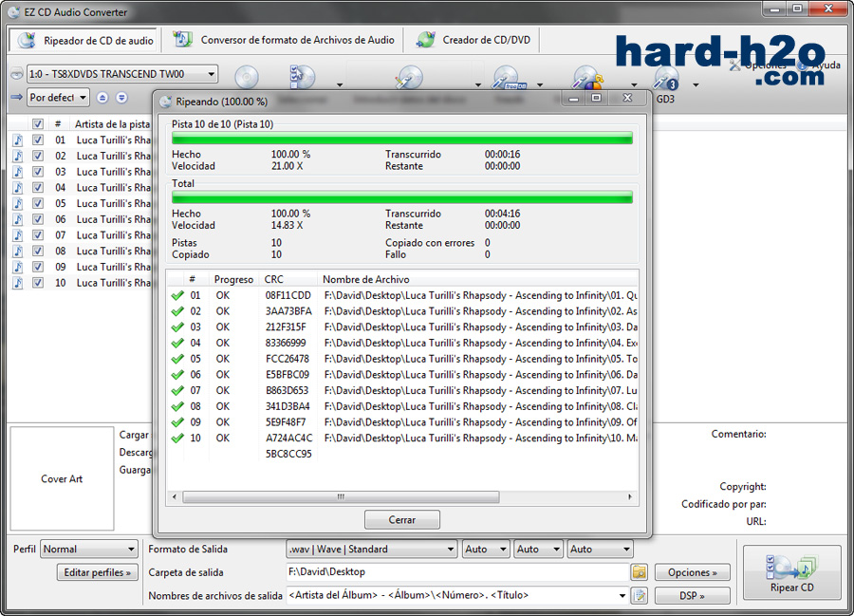The width and height of the screenshot is (854, 616).
Task: Click the folder browse icon next to Carpeta de salida
Action: pos(640,572)
